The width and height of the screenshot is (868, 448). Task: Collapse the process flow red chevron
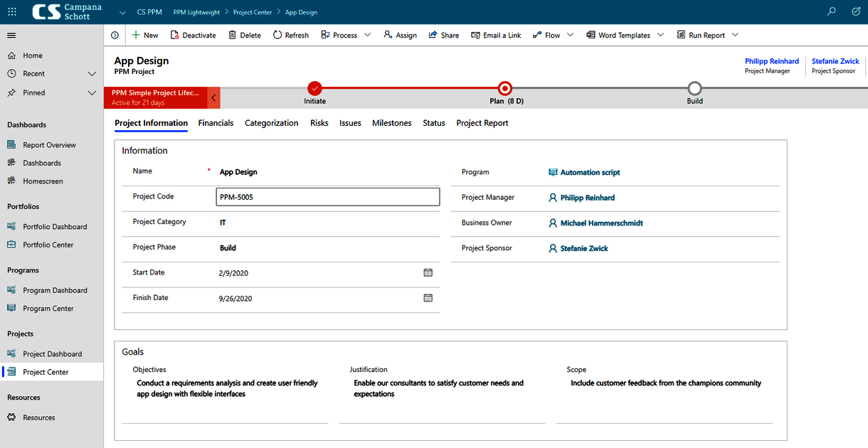[x=214, y=97]
